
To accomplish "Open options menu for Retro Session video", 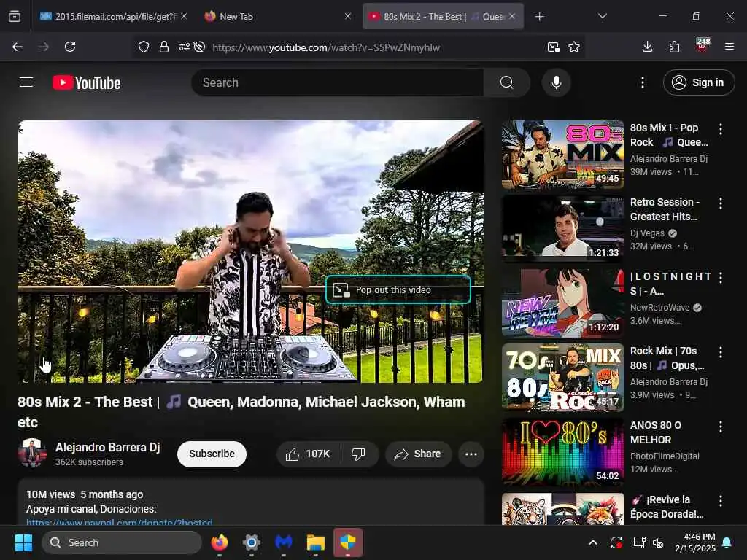I will tap(720, 203).
